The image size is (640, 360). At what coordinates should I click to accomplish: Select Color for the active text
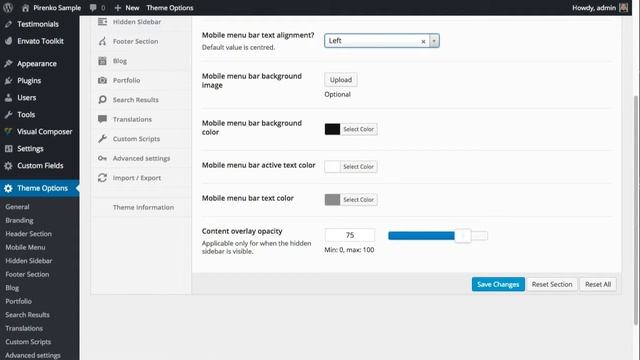pyautogui.click(x=358, y=167)
